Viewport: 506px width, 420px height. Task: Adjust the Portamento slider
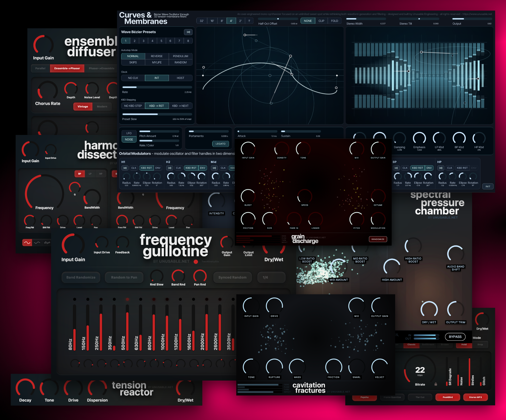[x=208, y=131]
